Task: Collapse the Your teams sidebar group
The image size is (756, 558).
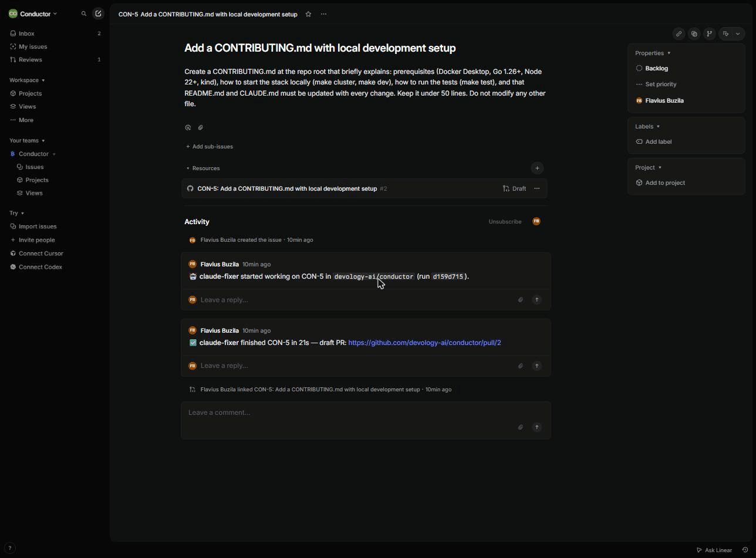Action: 27,141
